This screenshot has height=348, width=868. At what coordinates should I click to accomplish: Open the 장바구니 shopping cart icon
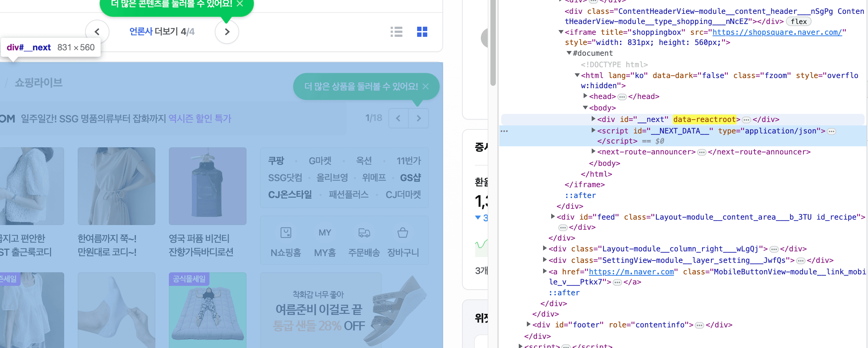tap(403, 232)
